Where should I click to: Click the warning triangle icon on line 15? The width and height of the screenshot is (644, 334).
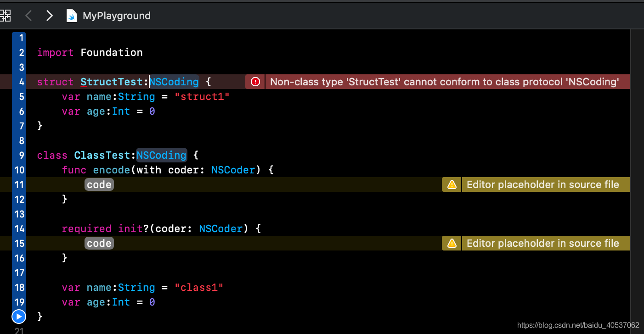point(452,243)
